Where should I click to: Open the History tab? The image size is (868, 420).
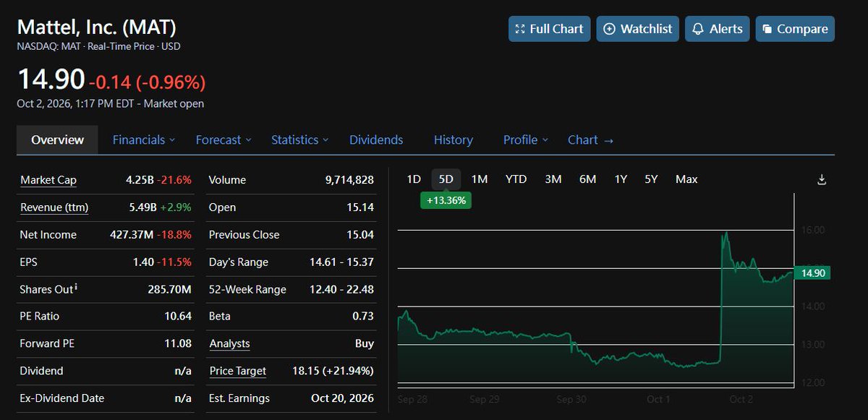453,140
